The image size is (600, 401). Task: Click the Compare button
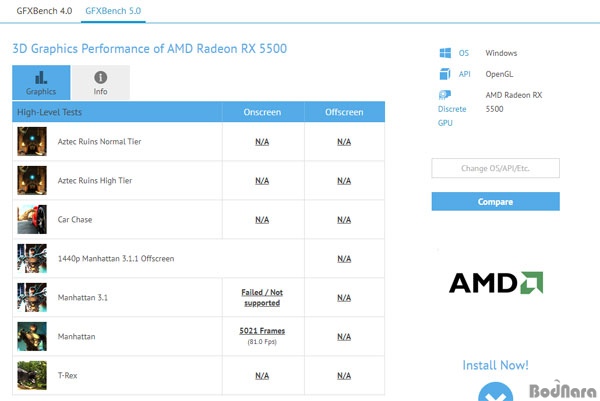tap(496, 202)
